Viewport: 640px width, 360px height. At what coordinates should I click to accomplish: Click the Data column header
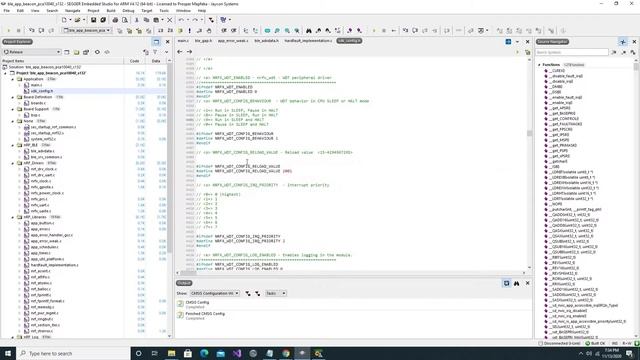click(x=156, y=61)
